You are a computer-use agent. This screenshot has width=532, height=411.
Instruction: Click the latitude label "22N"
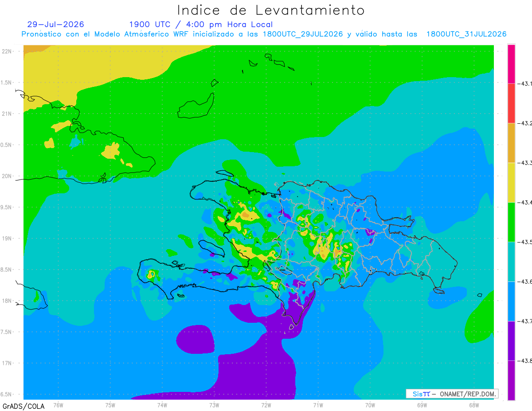point(7,51)
